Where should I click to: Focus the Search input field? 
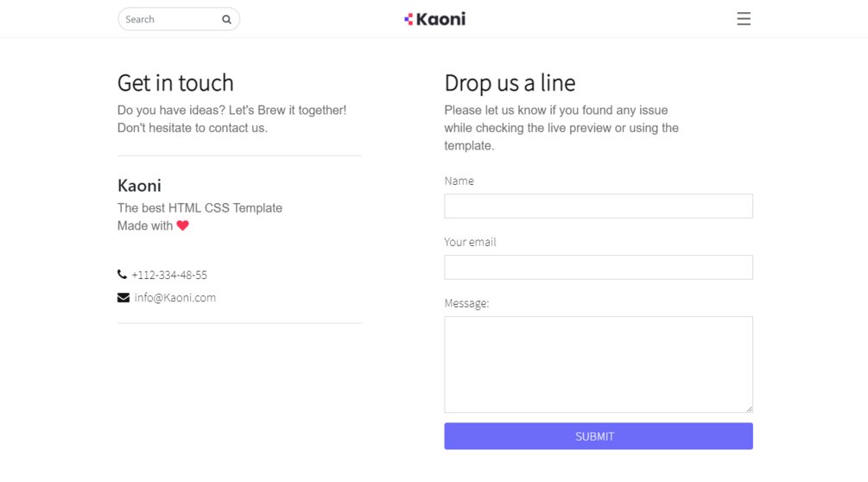(x=170, y=19)
